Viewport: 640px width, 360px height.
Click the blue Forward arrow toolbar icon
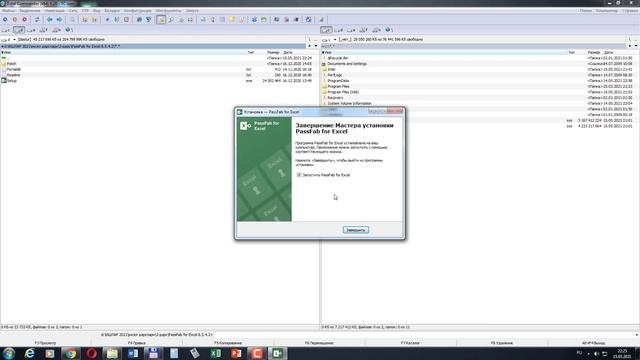pos(59,20)
